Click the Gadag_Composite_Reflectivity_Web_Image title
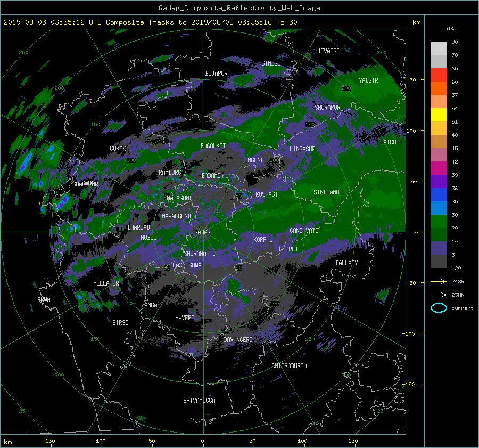The width and height of the screenshot is (479, 448). tap(239, 8)
